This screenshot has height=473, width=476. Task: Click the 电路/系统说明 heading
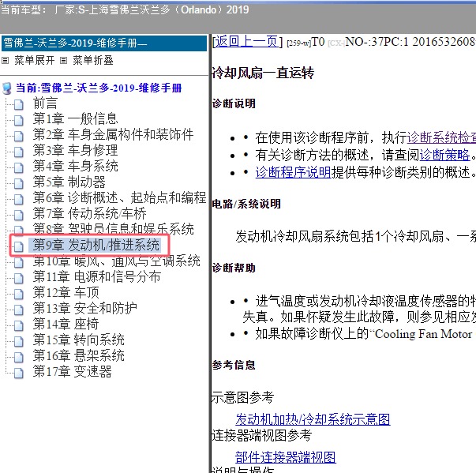click(246, 204)
